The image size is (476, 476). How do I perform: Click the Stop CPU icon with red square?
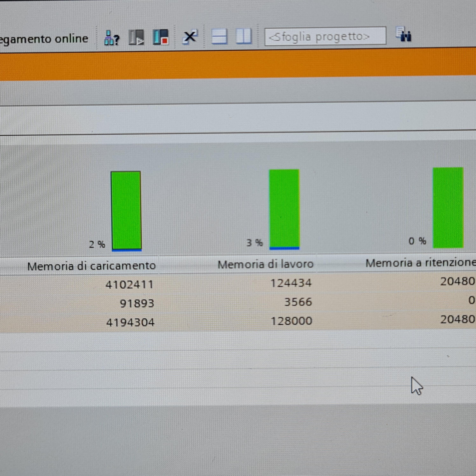coord(161,37)
